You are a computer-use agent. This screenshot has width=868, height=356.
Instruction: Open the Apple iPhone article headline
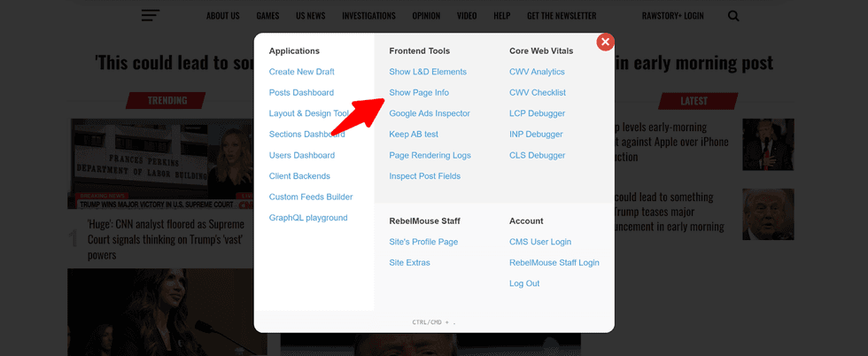click(x=671, y=142)
